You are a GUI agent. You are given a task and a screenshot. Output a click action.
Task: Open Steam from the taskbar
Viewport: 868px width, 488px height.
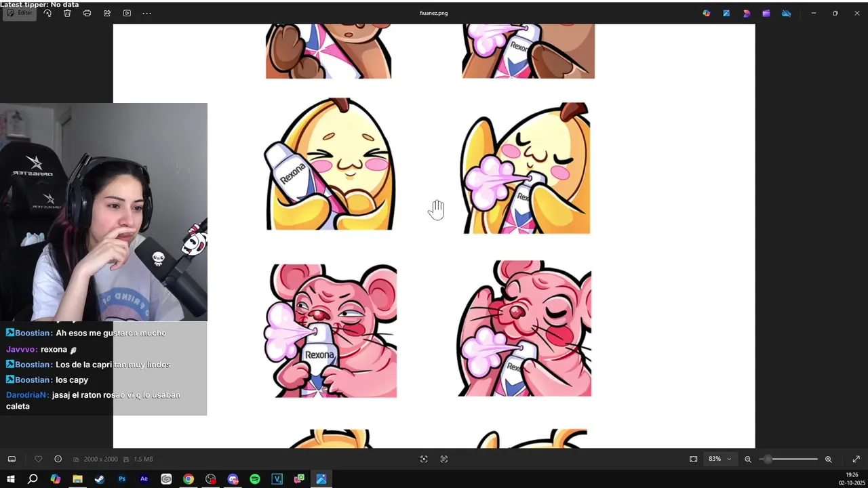click(100, 479)
